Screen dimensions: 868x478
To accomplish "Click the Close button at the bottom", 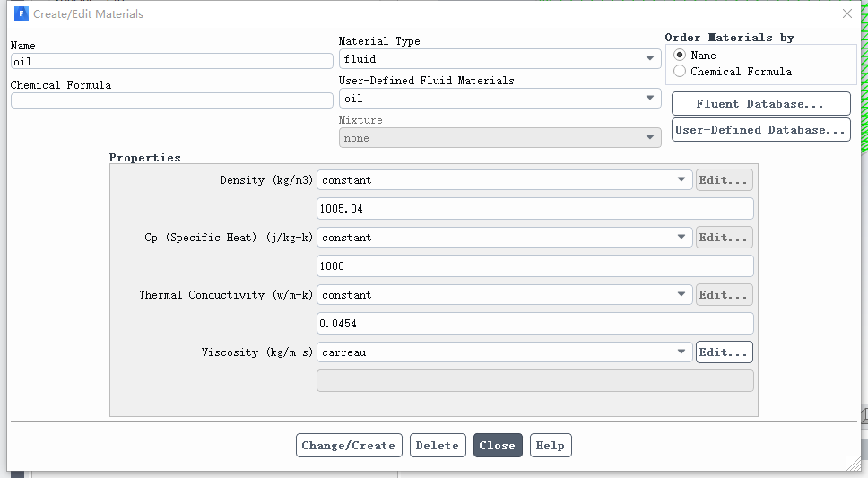I will (497, 446).
